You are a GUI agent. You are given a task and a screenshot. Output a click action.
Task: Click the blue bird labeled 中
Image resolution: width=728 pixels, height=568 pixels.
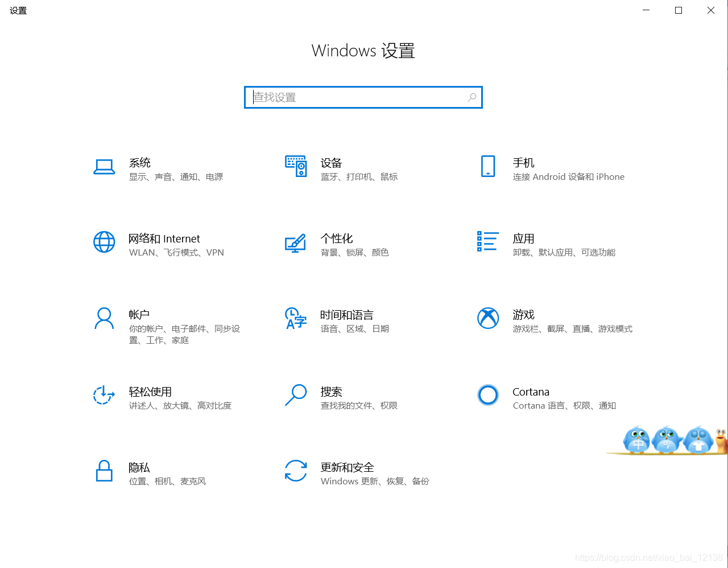tap(636, 439)
